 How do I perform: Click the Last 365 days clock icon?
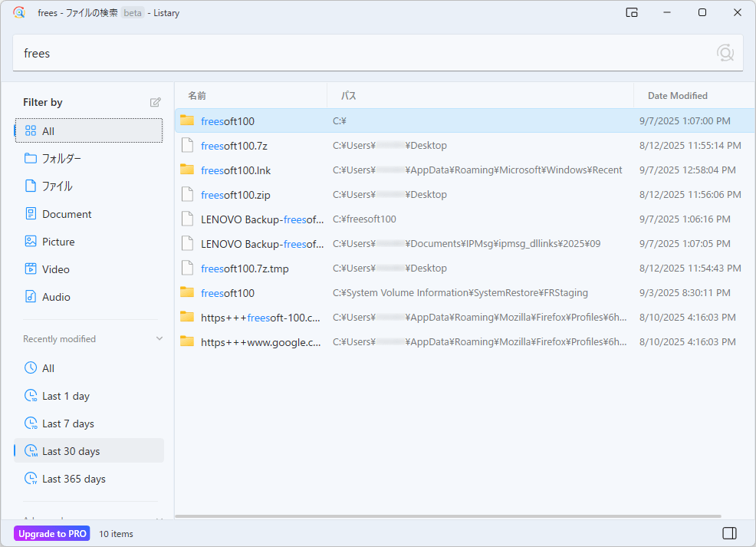[x=31, y=479]
